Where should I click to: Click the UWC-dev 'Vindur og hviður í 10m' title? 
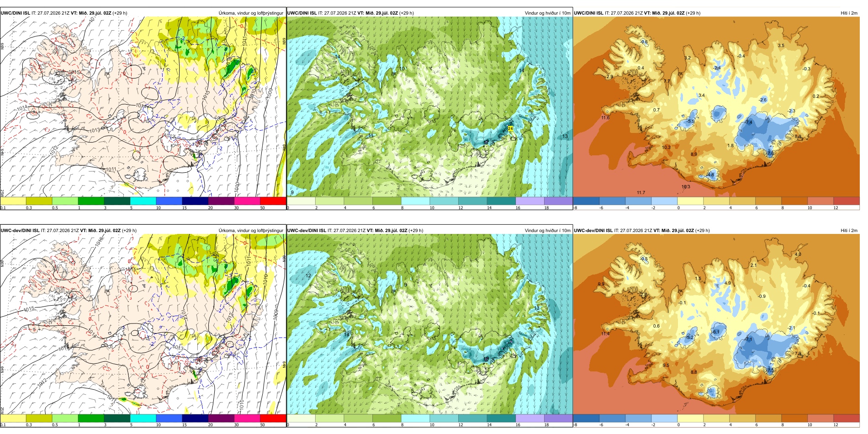tap(547, 231)
